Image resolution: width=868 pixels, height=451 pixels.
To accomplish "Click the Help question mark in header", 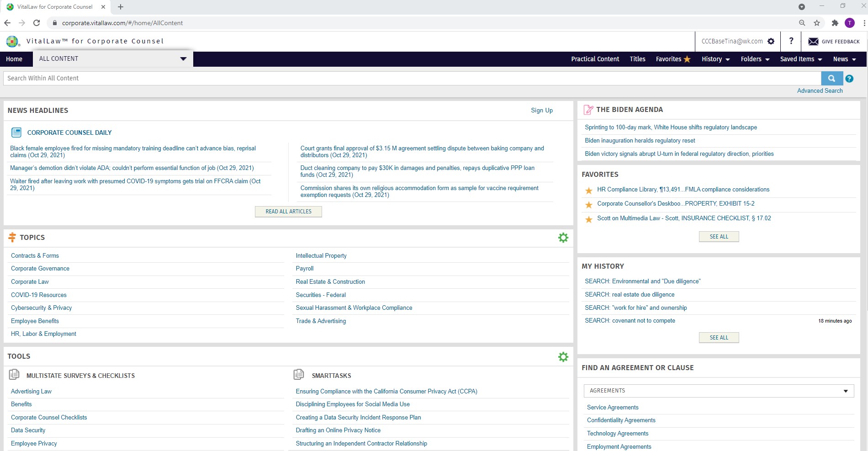I will 791,41.
